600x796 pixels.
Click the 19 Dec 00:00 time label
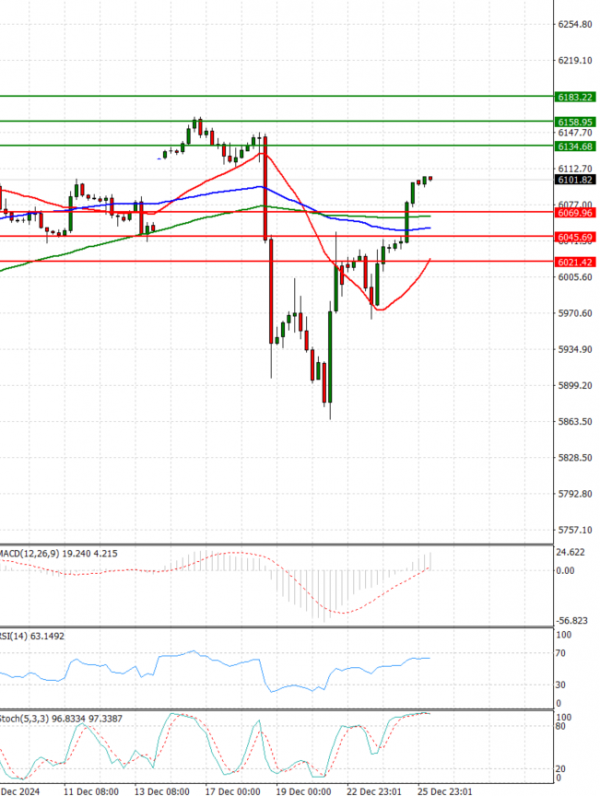(x=303, y=791)
